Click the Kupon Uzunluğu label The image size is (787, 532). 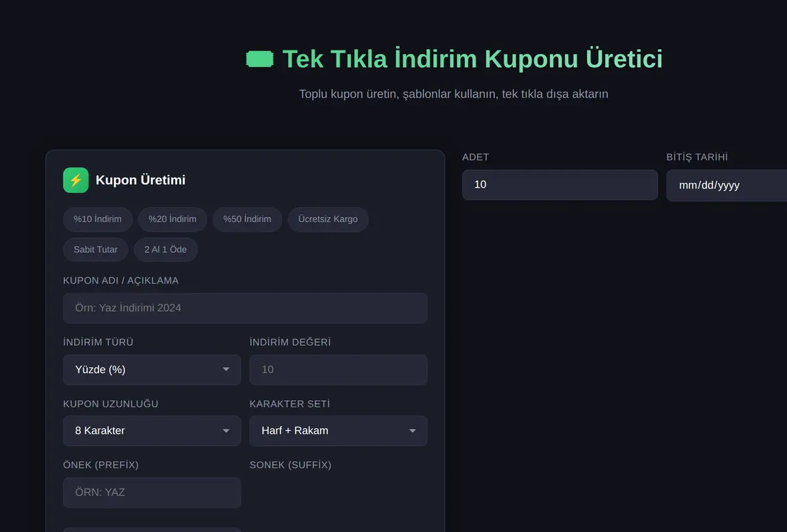pos(111,404)
